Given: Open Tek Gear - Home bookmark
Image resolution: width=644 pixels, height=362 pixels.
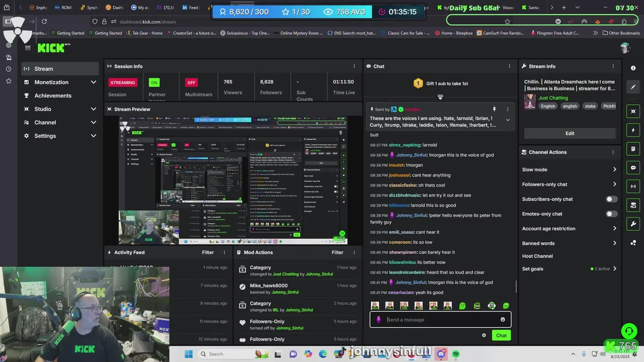Looking at the screenshot, I should pyautogui.click(x=143, y=33).
